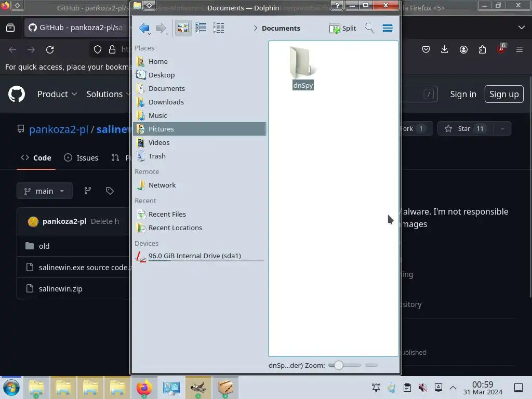Open Recent Files entry
532x399 pixels.
point(200,215)
